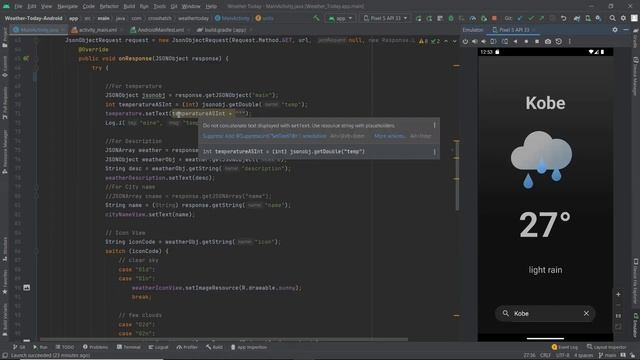Click the Git push arrow icon
The image size is (640, 360).
541,18
